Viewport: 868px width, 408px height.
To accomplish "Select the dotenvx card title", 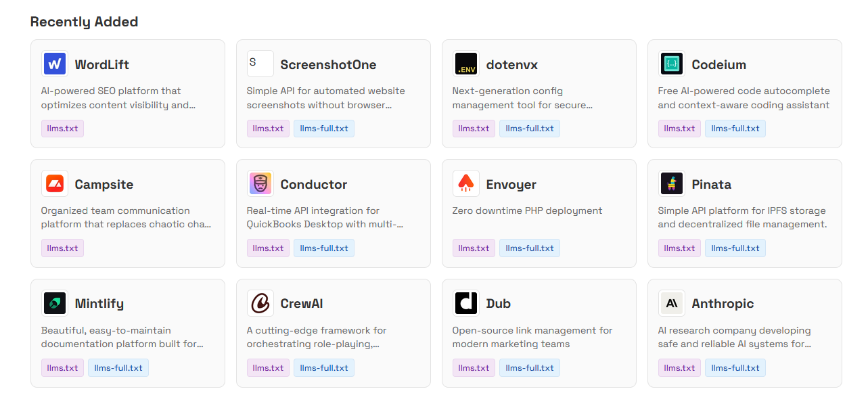I will coord(512,65).
